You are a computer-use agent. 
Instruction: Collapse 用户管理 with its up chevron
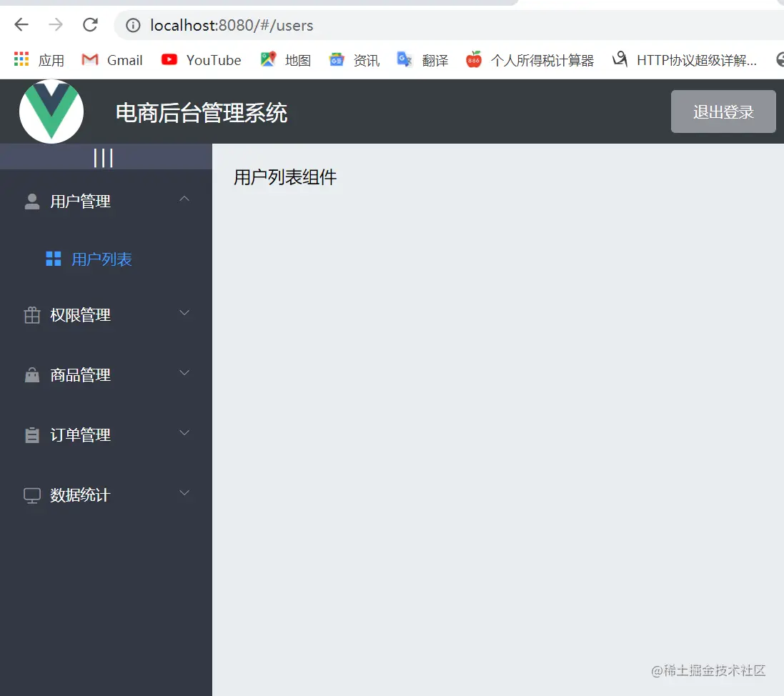(184, 199)
